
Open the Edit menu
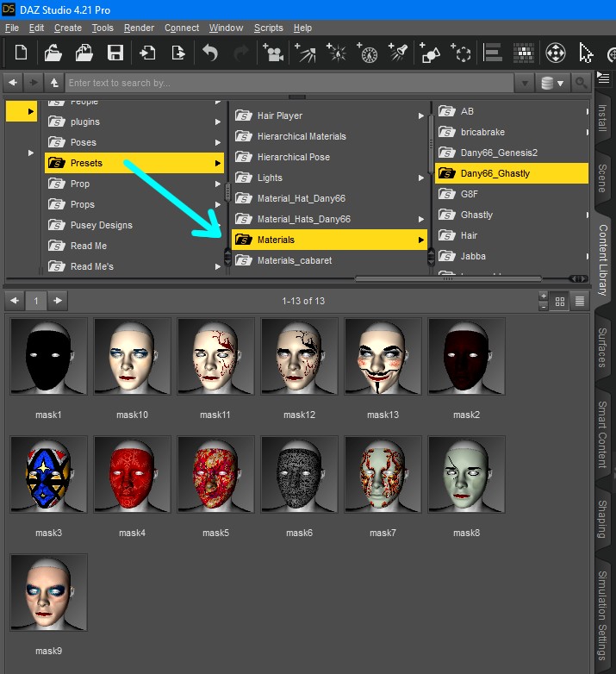click(36, 28)
